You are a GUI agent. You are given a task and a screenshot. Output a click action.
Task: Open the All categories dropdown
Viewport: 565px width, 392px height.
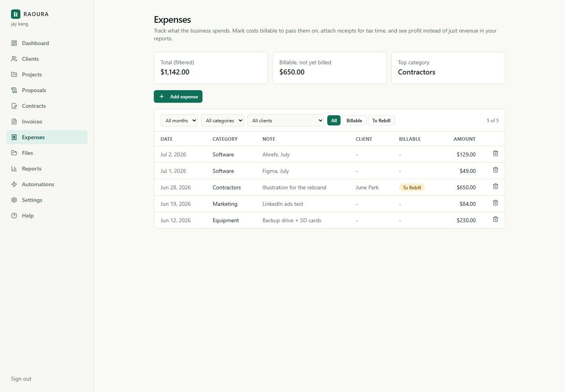[x=222, y=120]
